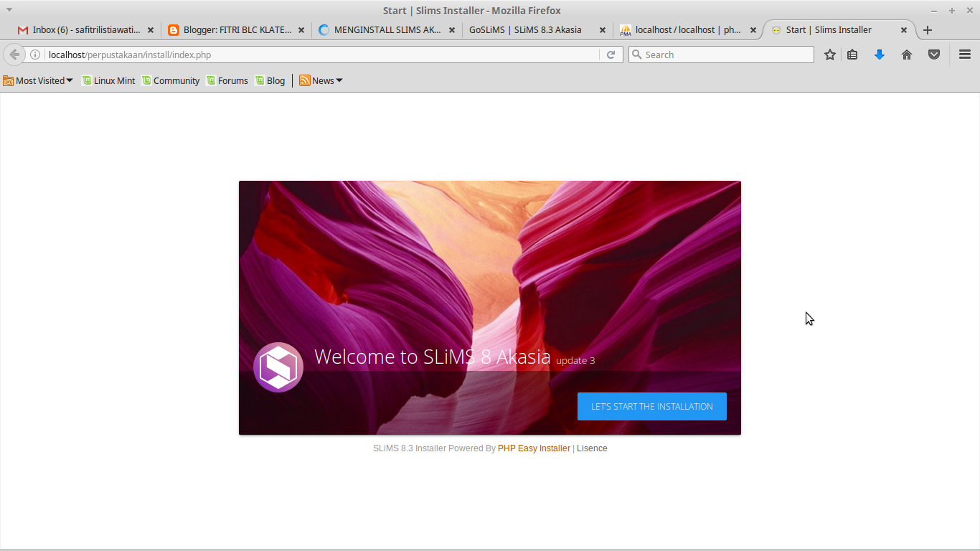The width and height of the screenshot is (980, 551).
Task: Open the Downloads arrow
Action: (x=880, y=55)
